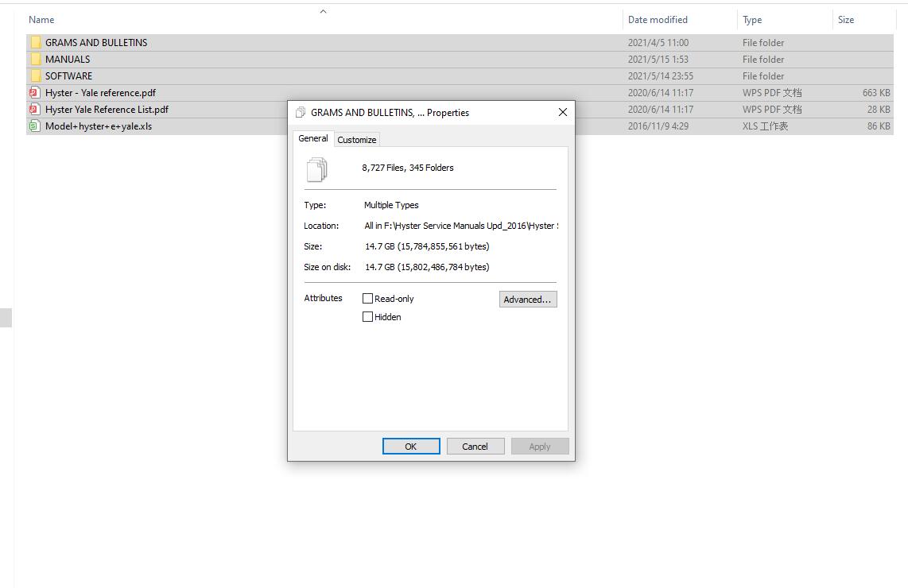Click the 8,727 Files, 345 Folders text

click(x=408, y=168)
